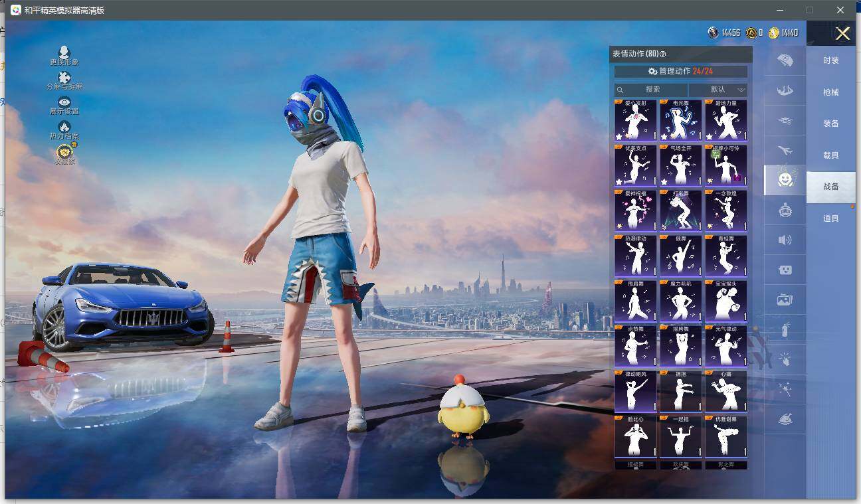Choose the 律动飓风 emote
This screenshot has height=504, width=861.
[x=636, y=392]
